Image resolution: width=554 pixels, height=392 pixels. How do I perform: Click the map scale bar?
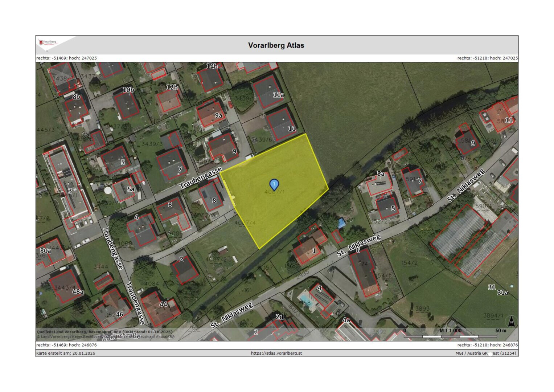pos(450,336)
